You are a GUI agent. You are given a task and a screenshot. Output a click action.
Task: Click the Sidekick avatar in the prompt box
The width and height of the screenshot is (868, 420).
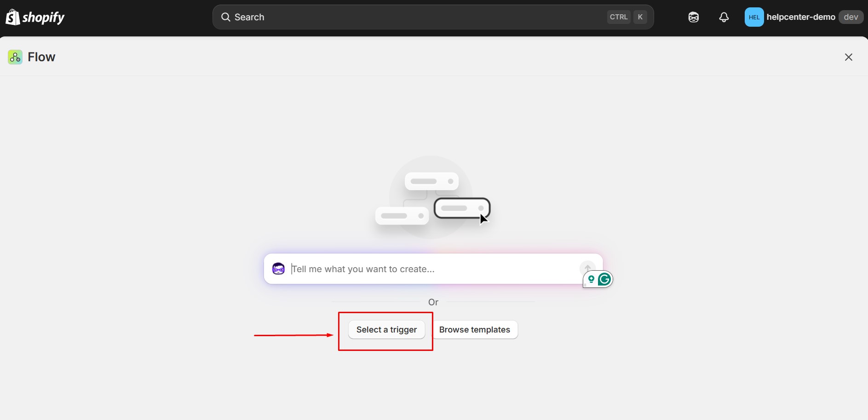click(x=278, y=268)
